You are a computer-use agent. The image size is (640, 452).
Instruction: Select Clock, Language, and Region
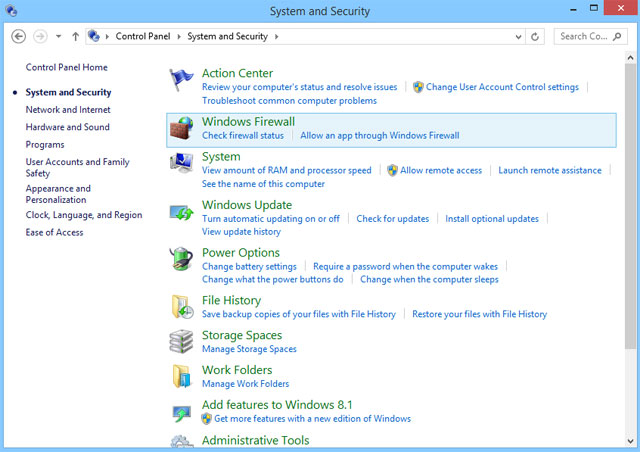point(84,215)
